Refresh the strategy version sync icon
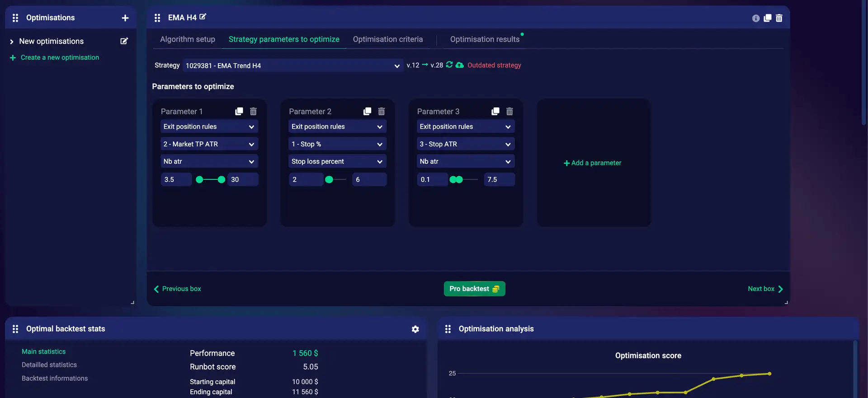 (449, 65)
